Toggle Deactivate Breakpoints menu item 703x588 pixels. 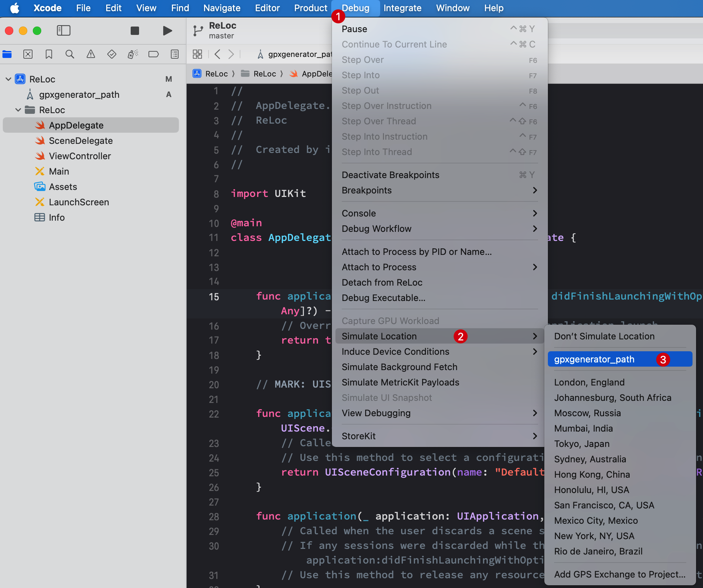coord(390,175)
